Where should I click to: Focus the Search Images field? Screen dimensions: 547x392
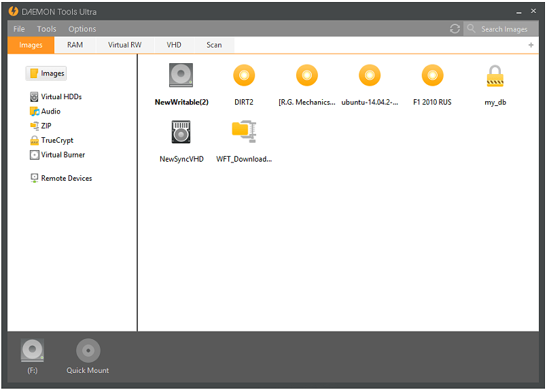click(501, 29)
